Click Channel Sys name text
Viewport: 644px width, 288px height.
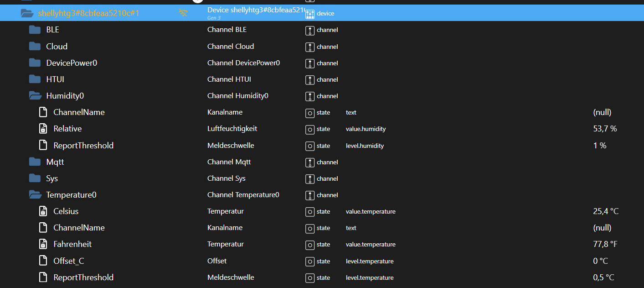[x=227, y=178]
